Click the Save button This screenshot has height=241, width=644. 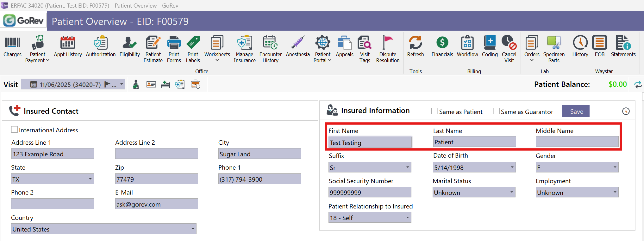click(575, 111)
